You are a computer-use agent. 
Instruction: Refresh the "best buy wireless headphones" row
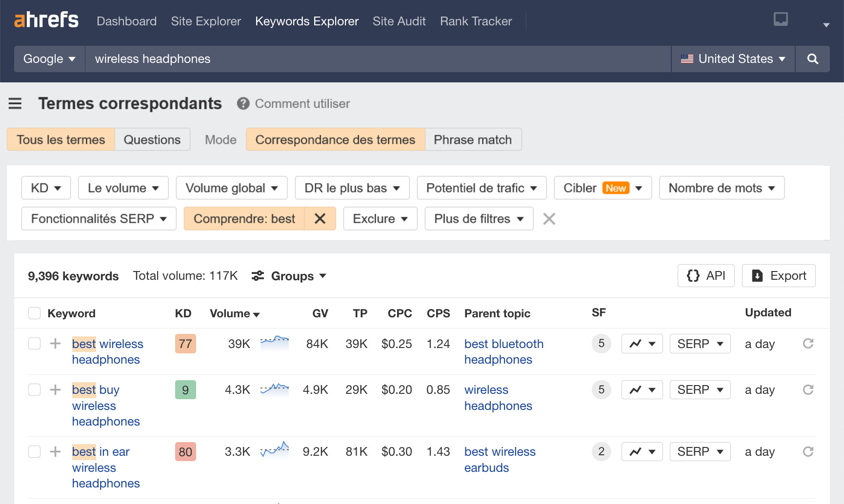[809, 389]
